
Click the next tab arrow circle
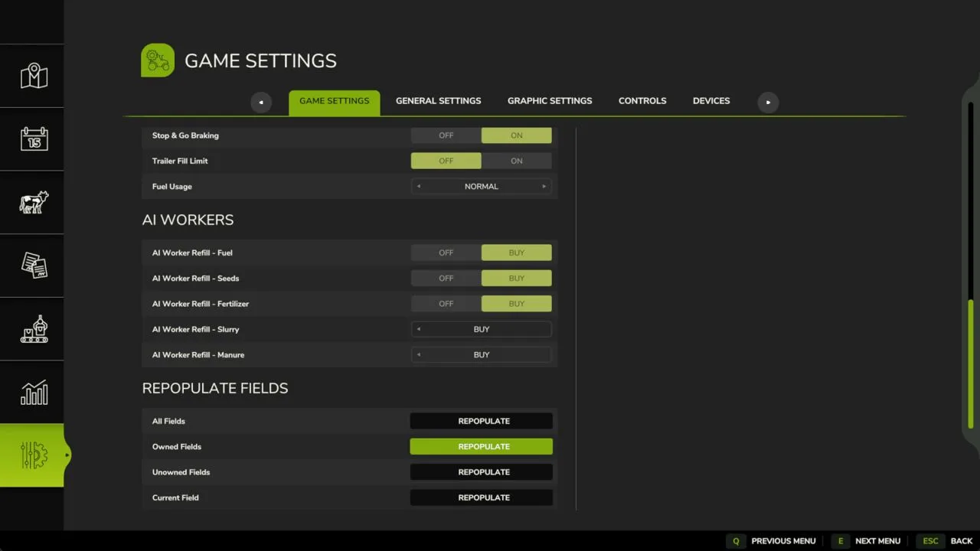(768, 103)
